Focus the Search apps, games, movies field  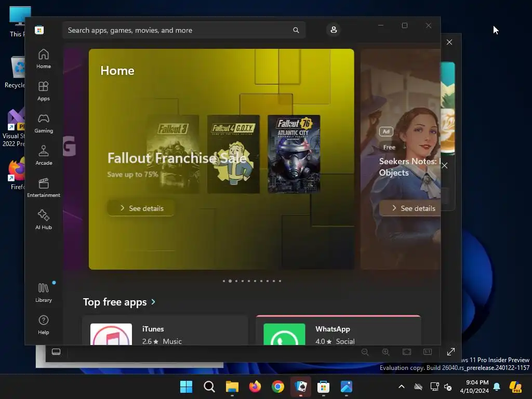[x=184, y=30]
